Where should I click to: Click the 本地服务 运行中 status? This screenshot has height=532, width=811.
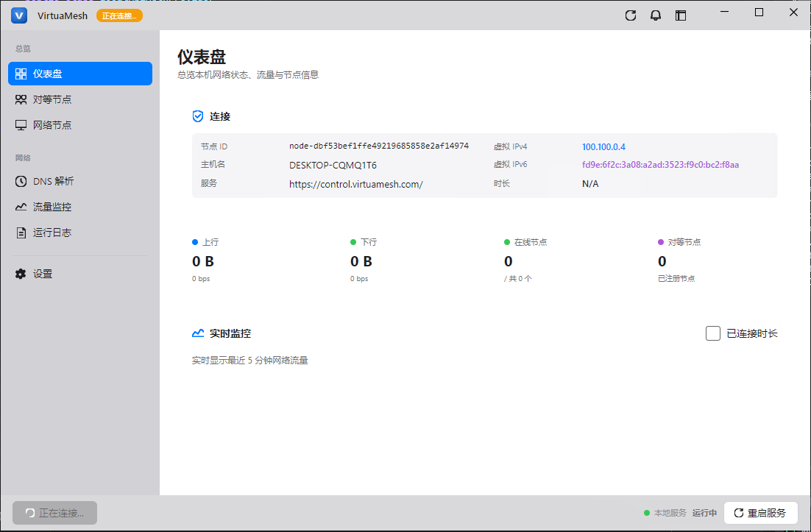click(x=685, y=513)
